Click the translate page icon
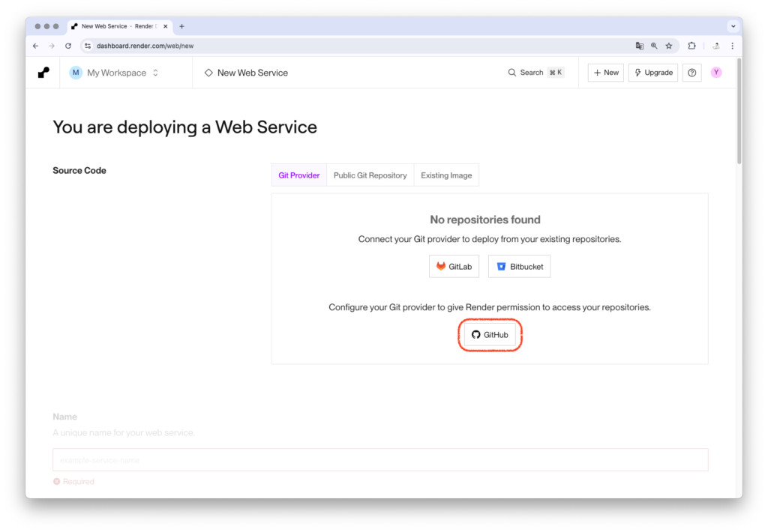 click(x=639, y=46)
